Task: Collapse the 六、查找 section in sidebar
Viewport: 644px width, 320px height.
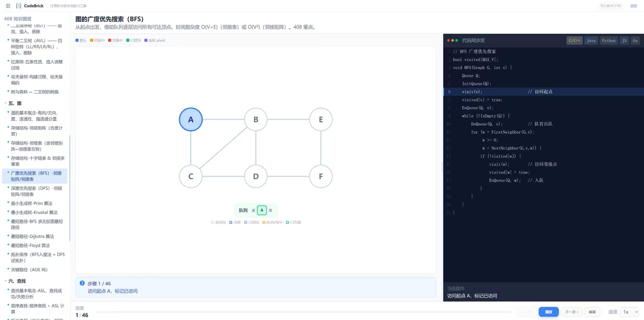Action: point(5,281)
